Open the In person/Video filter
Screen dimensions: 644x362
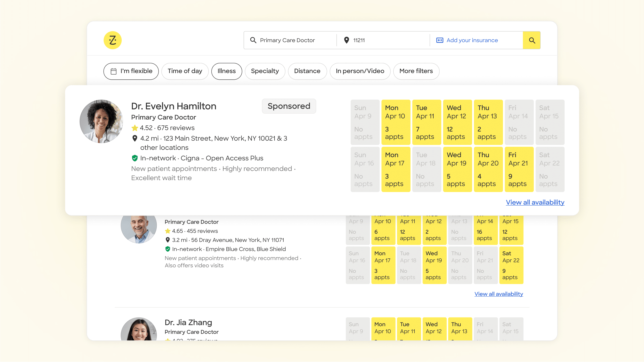(x=360, y=71)
